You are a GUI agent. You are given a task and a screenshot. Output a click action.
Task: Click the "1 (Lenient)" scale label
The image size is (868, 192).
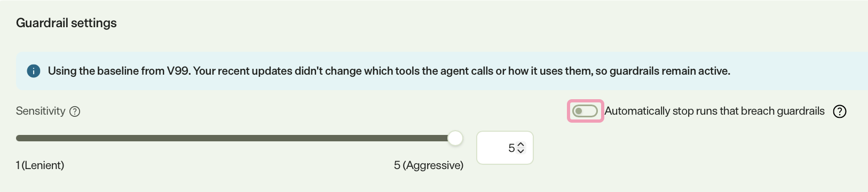(40, 165)
